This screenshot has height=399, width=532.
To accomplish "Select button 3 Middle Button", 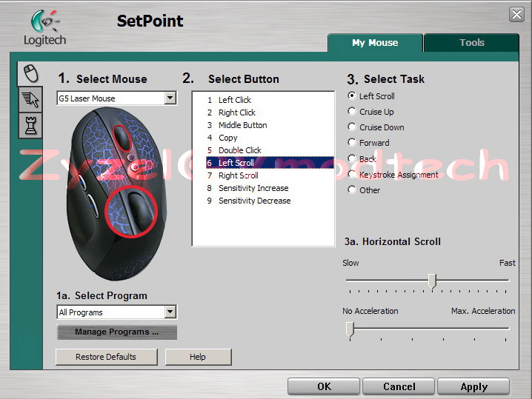I will 270,125.
